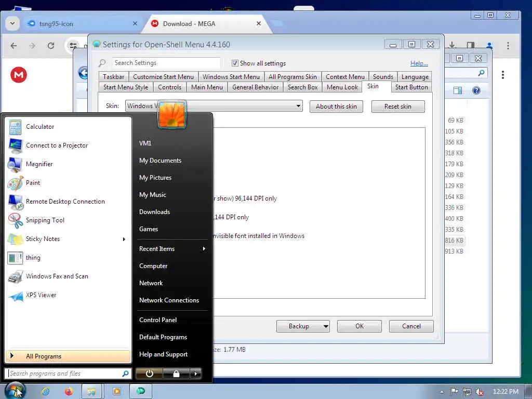The width and height of the screenshot is (532, 399).
Task: Go back in Chrome browser
Action: click(14, 46)
